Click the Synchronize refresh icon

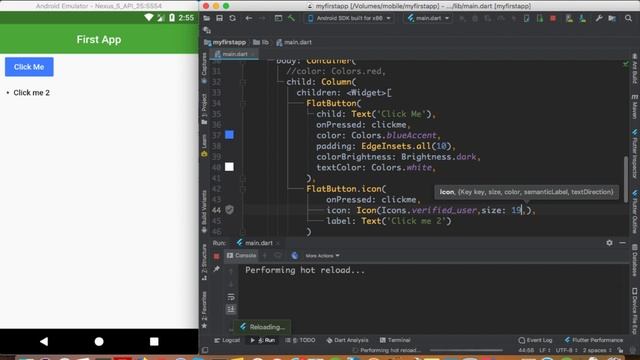(233, 18)
